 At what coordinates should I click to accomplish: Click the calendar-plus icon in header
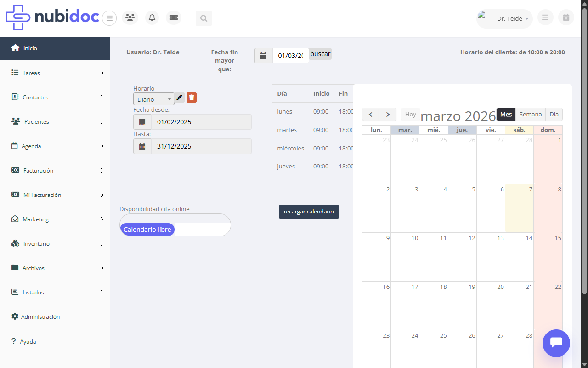[566, 17]
